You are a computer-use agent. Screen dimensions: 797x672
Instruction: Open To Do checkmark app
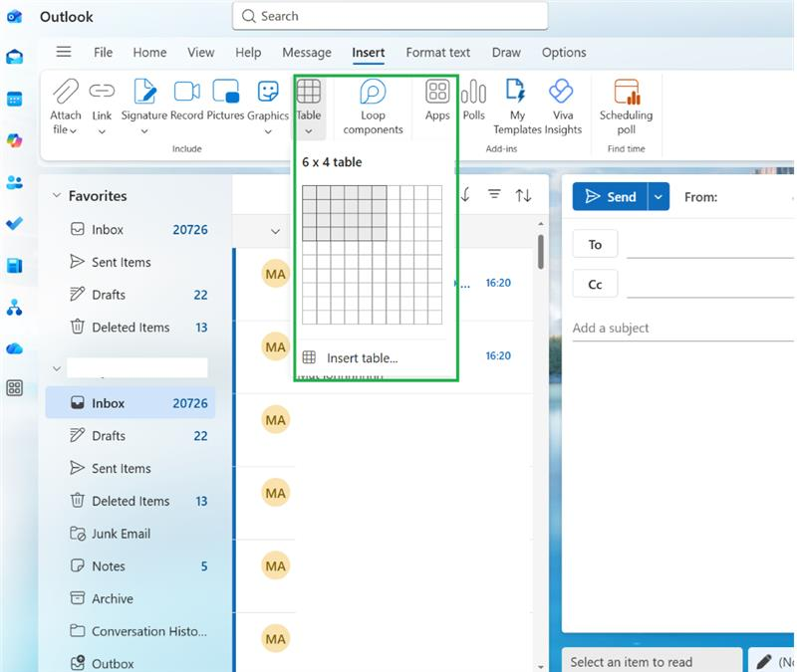[14, 223]
